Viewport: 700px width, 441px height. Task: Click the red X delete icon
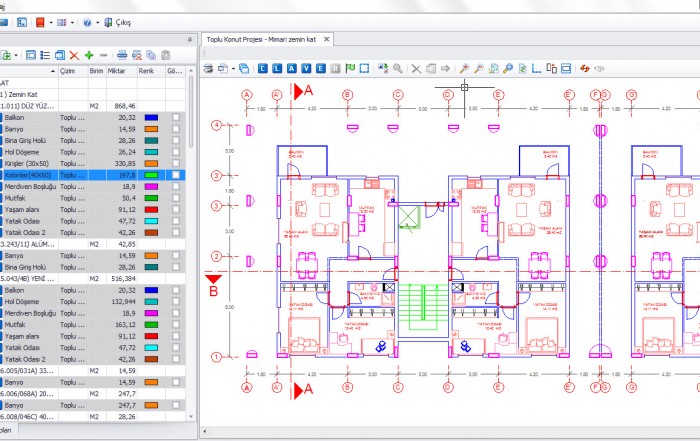pyautogui.click(x=73, y=55)
